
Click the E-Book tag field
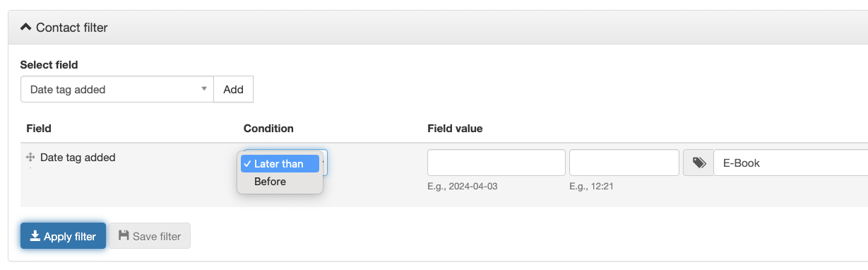pyautogui.click(x=791, y=163)
